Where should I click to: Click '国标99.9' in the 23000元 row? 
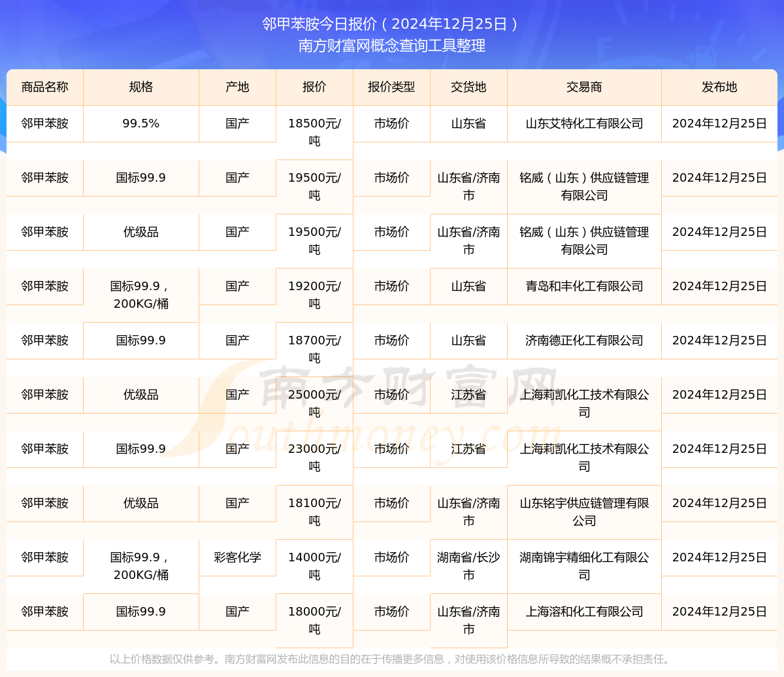point(141,449)
